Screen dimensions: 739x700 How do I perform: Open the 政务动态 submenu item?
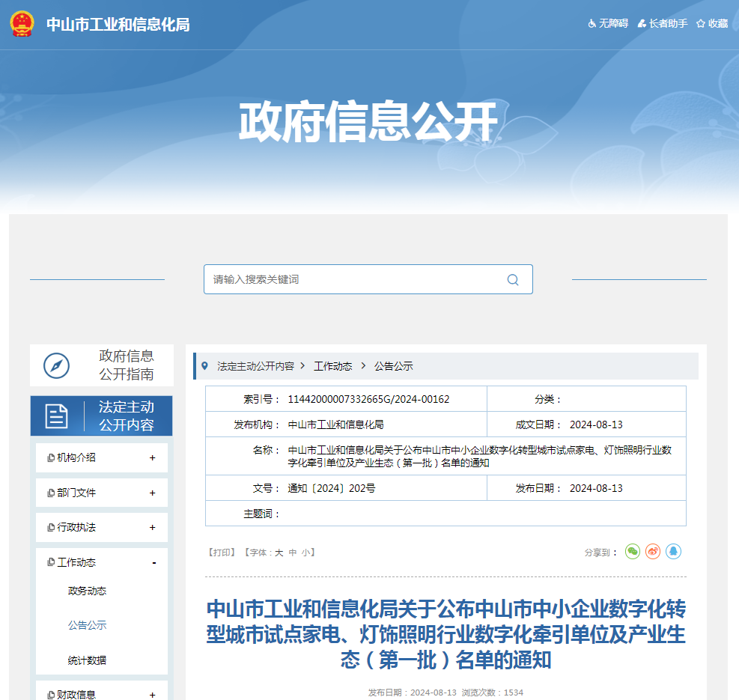(87, 591)
